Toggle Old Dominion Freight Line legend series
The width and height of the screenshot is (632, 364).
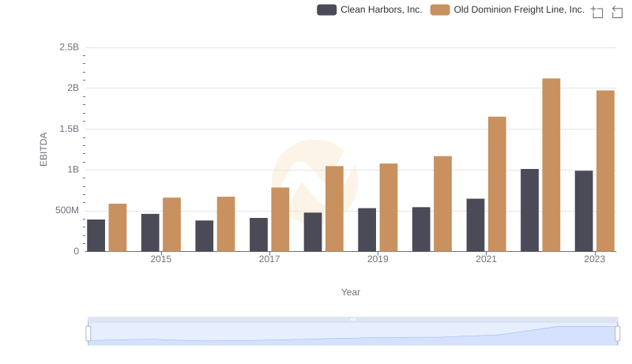(x=507, y=9)
